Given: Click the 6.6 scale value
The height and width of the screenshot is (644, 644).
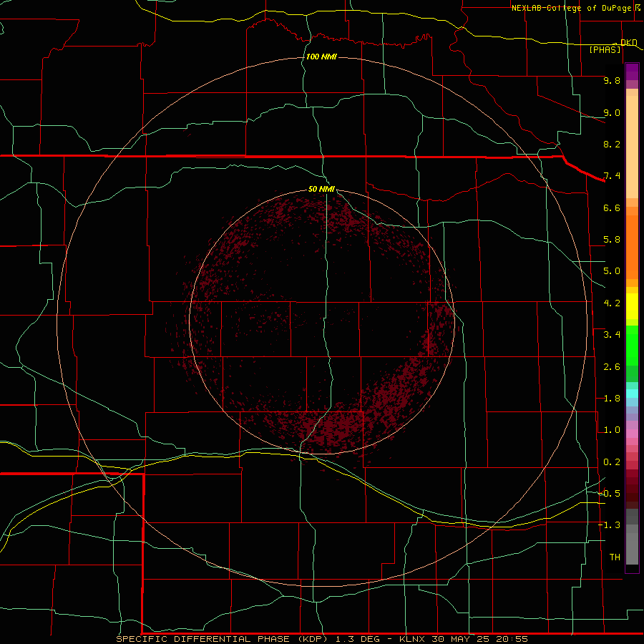Looking at the screenshot, I should coord(612,208).
